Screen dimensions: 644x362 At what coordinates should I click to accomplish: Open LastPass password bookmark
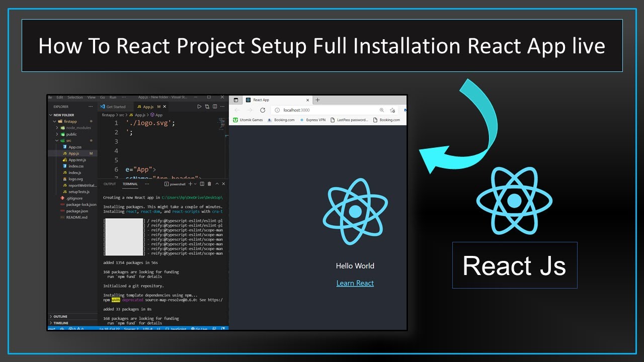point(350,120)
